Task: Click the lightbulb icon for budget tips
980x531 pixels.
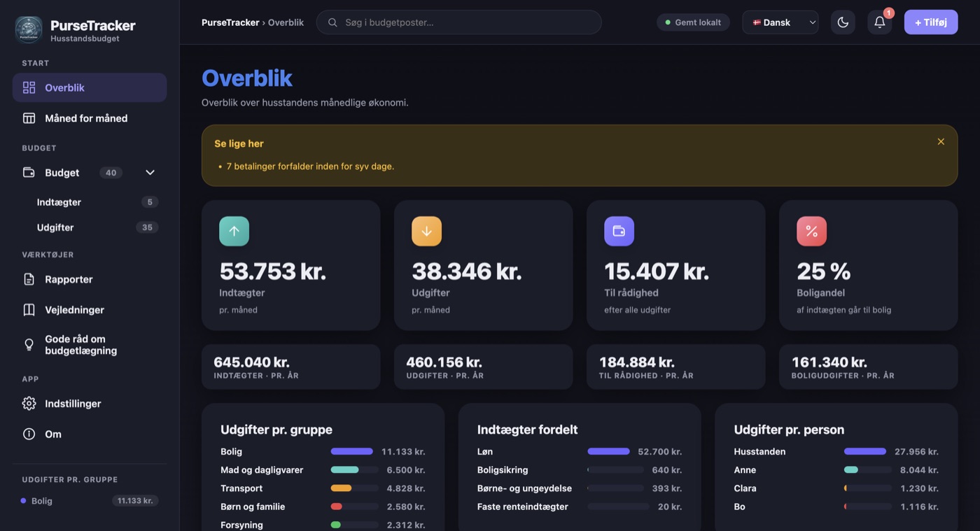Action: (29, 344)
